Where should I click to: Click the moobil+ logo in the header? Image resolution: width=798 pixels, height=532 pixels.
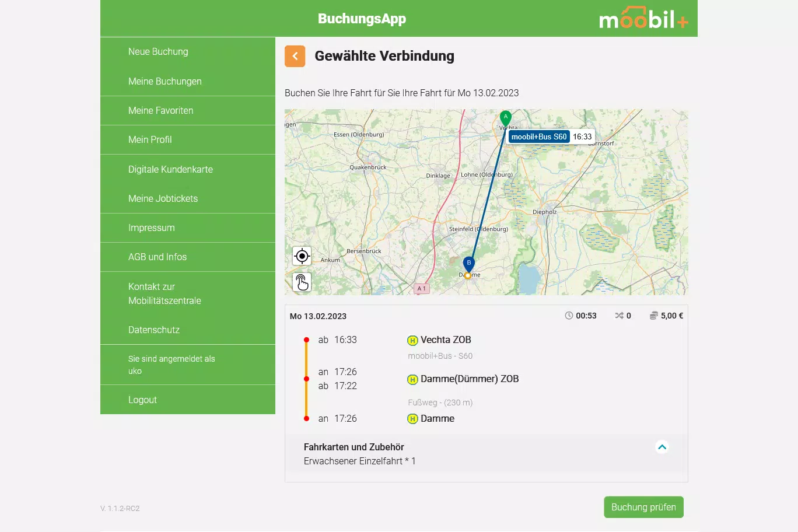[x=643, y=18]
